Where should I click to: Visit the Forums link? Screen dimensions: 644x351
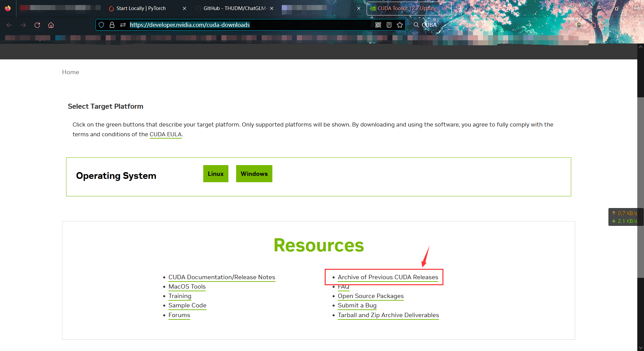pyautogui.click(x=179, y=315)
